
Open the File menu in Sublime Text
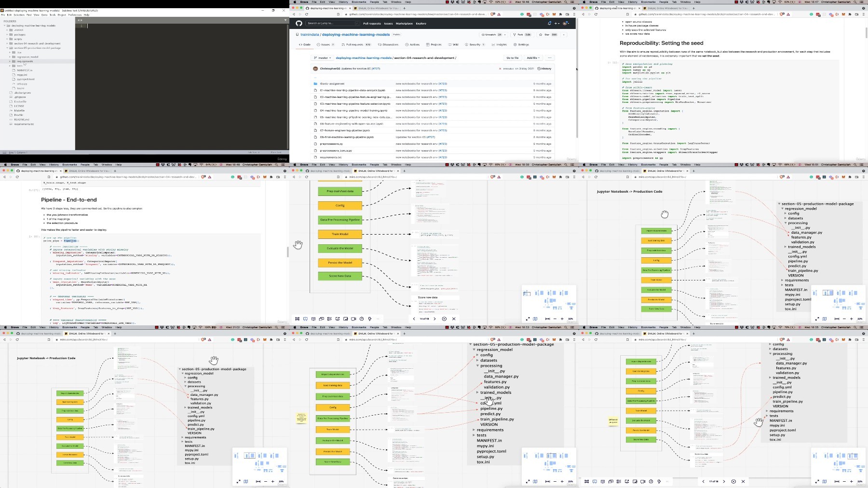3,15
